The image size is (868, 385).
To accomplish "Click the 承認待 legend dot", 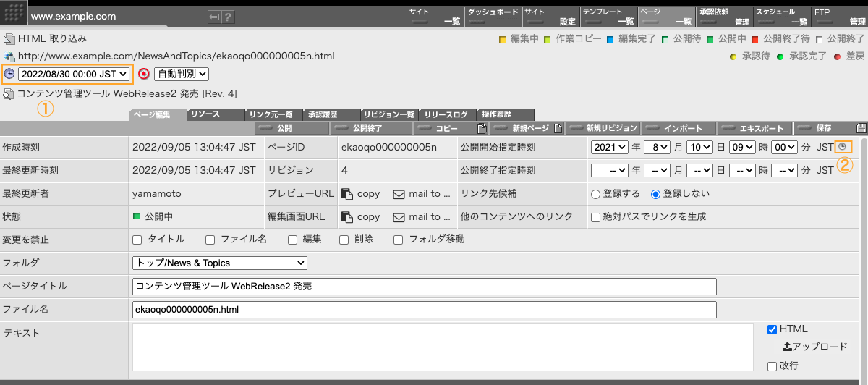I will (733, 56).
